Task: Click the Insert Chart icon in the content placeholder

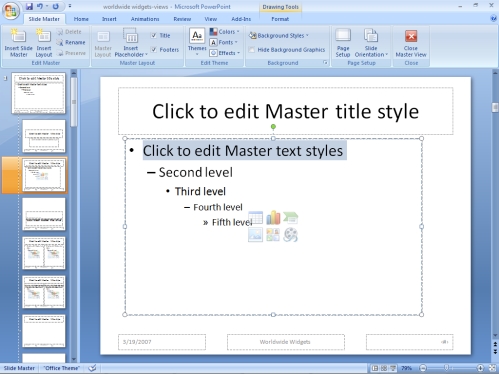Action: (273, 218)
